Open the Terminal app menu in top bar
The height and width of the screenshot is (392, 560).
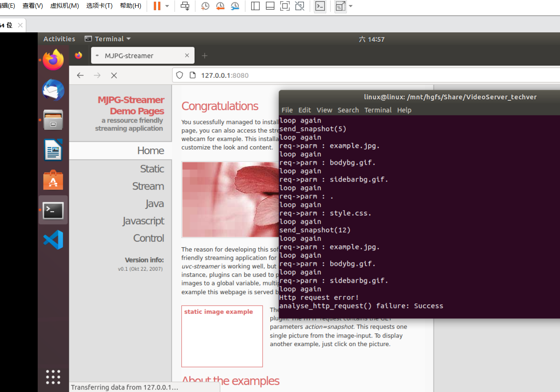(x=108, y=39)
